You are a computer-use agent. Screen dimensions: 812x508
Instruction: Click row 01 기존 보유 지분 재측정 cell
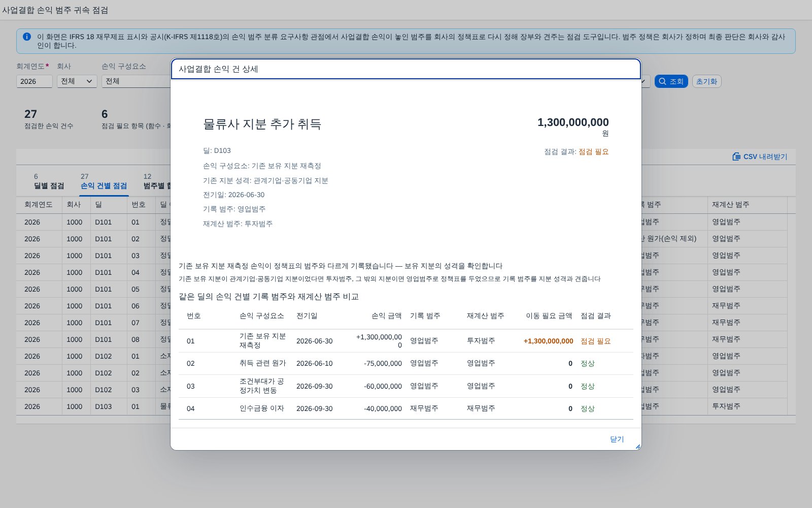(x=263, y=341)
